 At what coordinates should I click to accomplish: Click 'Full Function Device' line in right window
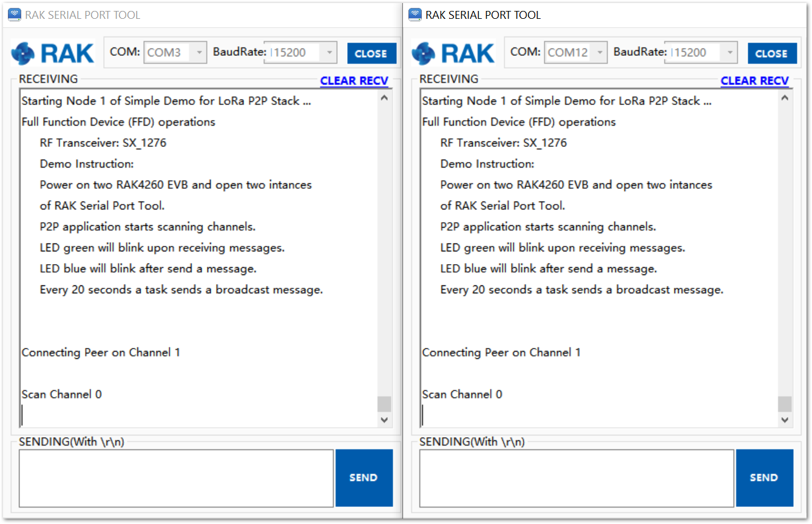[x=519, y=122]
